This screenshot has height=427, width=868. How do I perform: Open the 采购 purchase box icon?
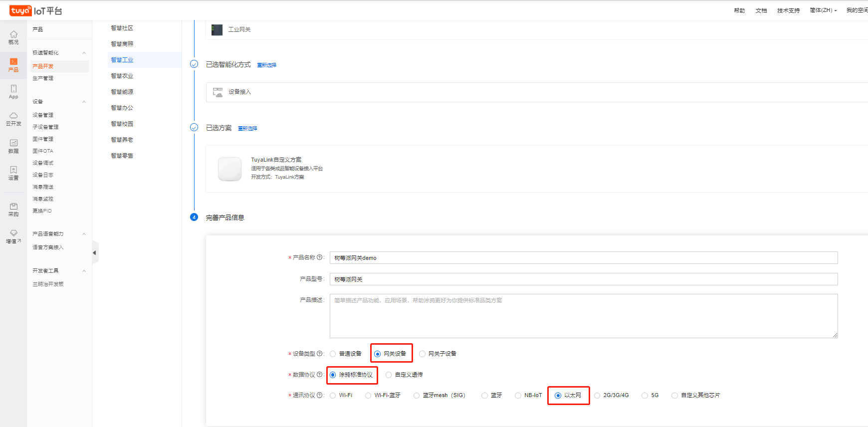click(x=13, y=206)
